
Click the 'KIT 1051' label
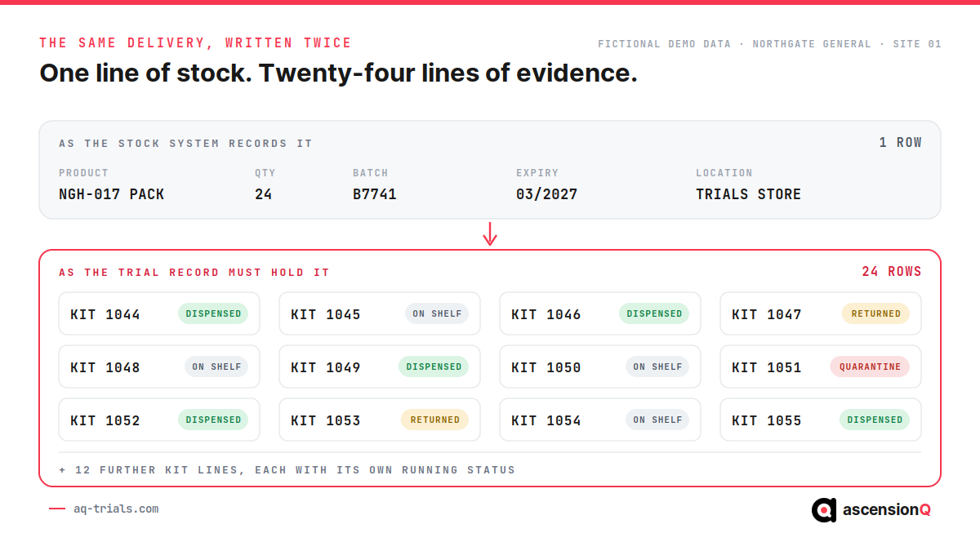pos(767,367)
